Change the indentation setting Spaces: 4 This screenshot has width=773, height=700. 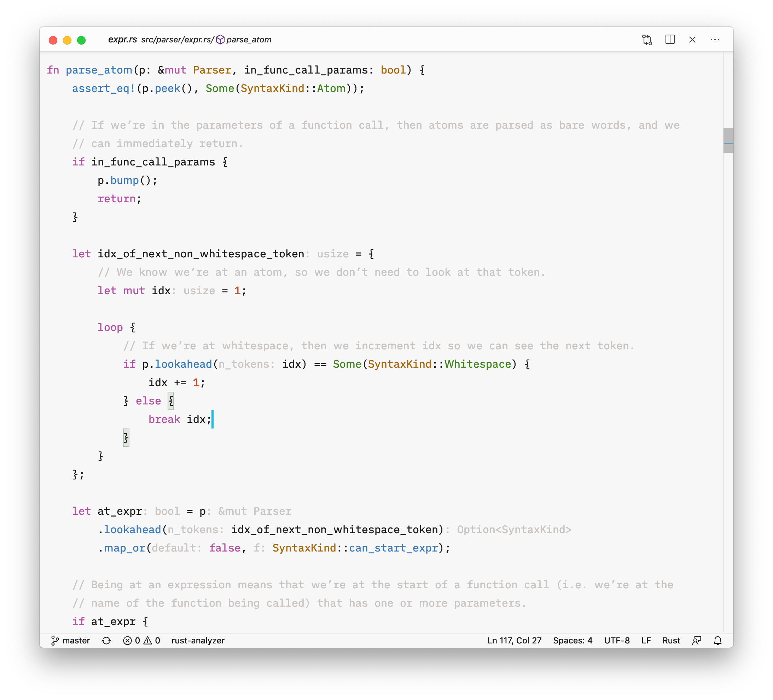coord(573,641)
